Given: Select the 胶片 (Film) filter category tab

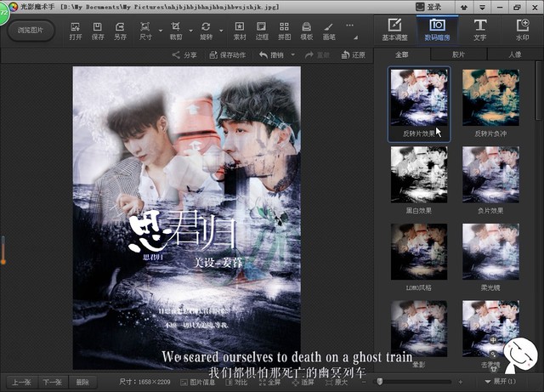Looking at the screenshot, I should click(x=459, y=54).
